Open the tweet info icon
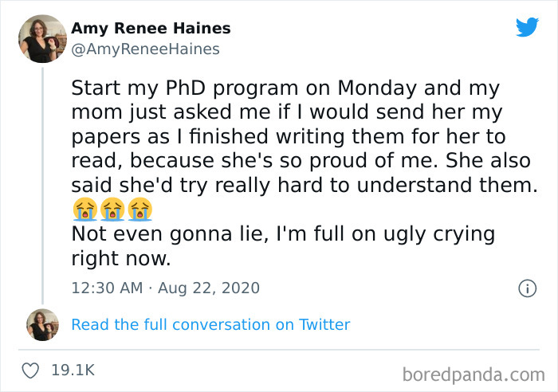The height and width of the screenshot is (392, 558). click(x=526, y=288)
